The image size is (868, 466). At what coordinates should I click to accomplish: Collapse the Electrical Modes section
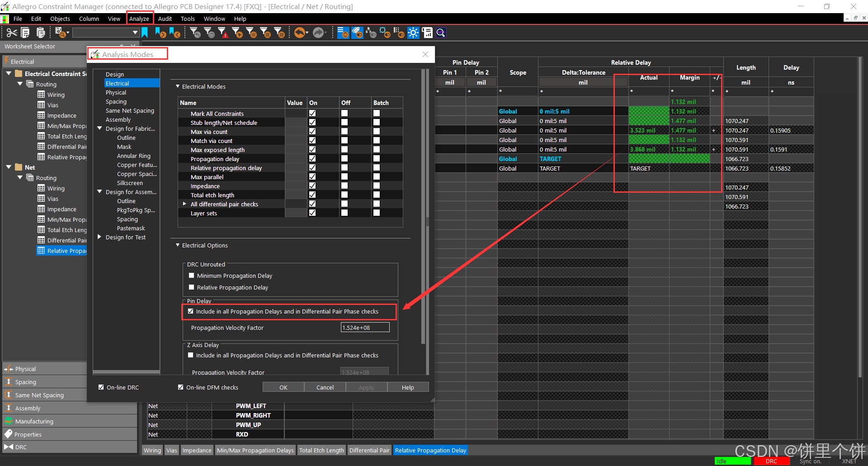178,86
